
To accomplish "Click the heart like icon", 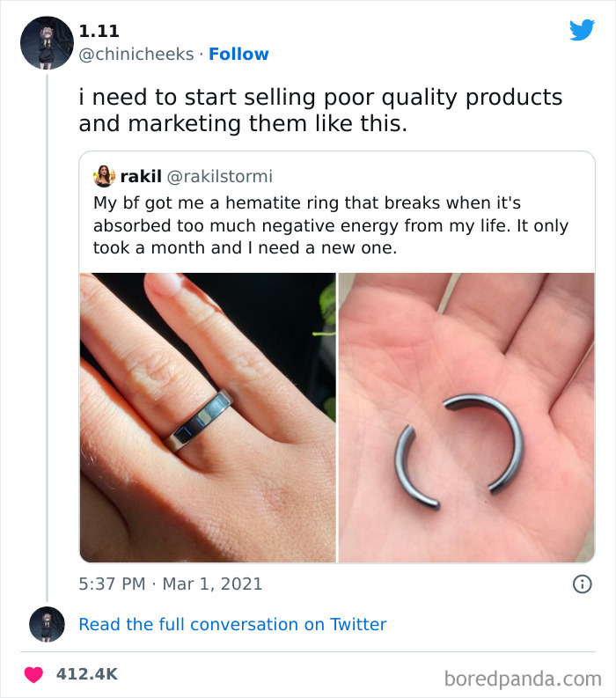I will pyautogui.click(x=34, y=674).
